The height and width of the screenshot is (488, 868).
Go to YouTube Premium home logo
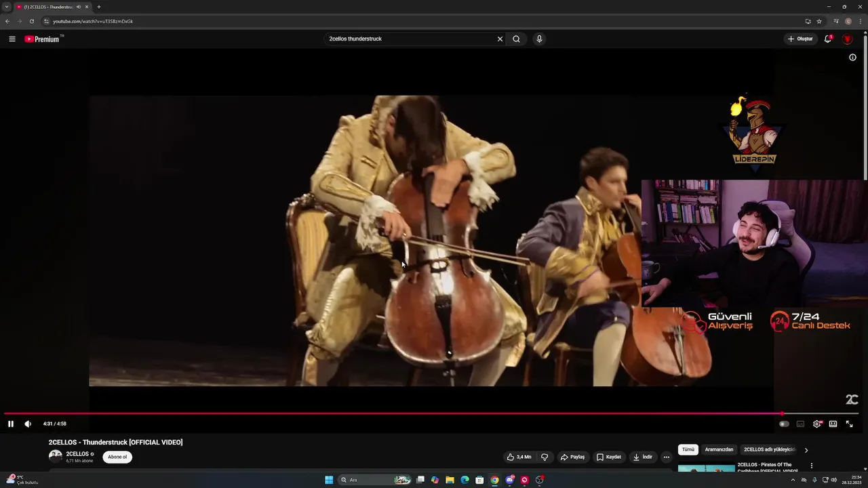[x=43, y=39]
